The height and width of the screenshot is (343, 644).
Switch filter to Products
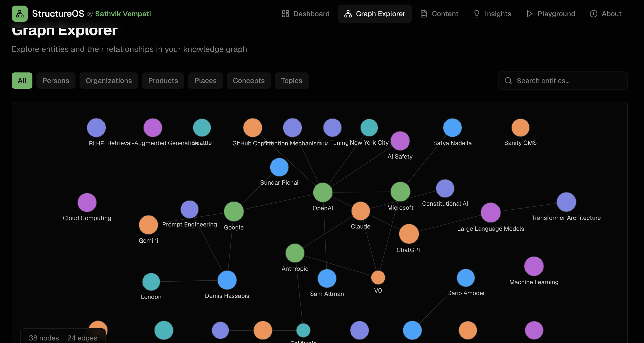tap(163, 81)
